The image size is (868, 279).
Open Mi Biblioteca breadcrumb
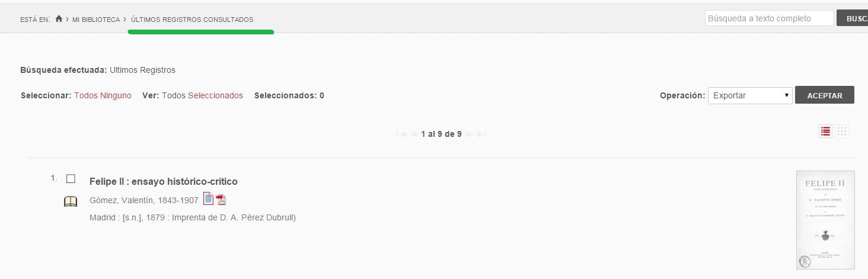coord(96,20)
